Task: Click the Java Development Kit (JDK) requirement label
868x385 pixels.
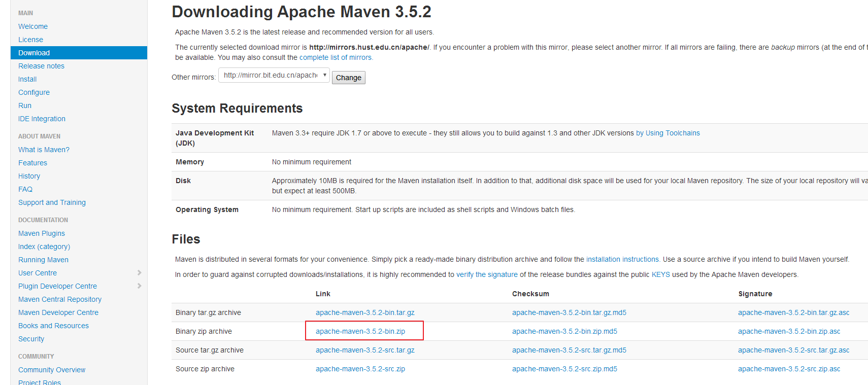Action: (215, 138)
